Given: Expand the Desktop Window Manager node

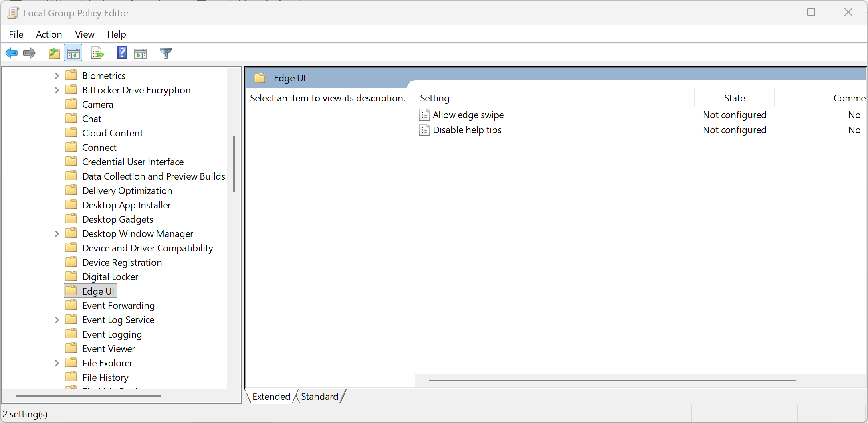Looking at the screenshot, I should [57, 234].
